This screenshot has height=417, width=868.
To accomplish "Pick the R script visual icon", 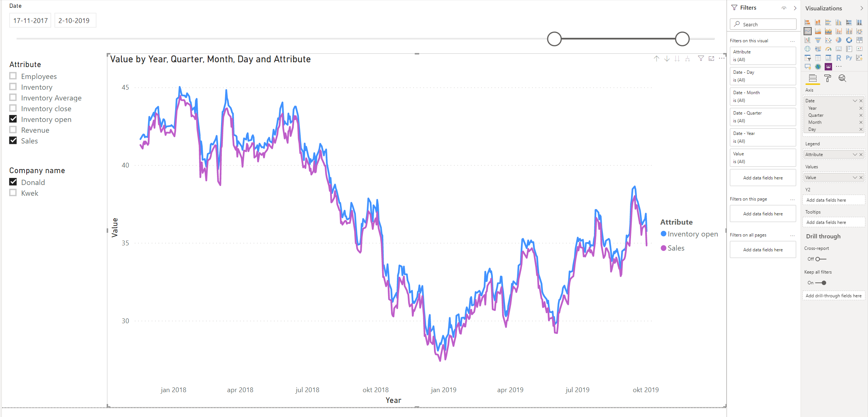I will coord(839,58).
